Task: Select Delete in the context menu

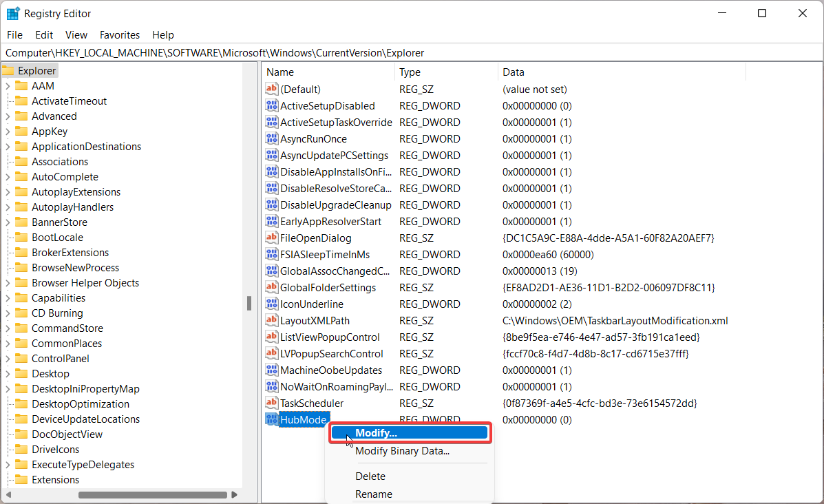Action: [x=370, y=476]
